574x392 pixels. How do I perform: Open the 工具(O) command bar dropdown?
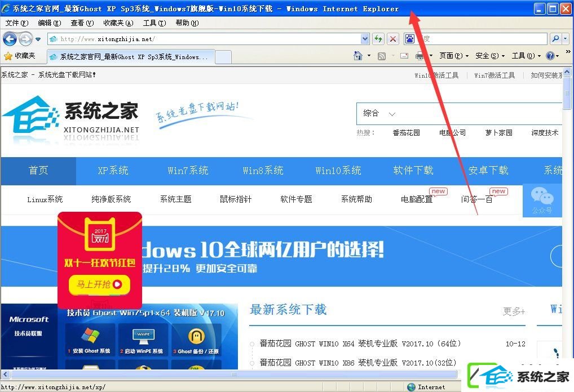click(x=526, y=56)
